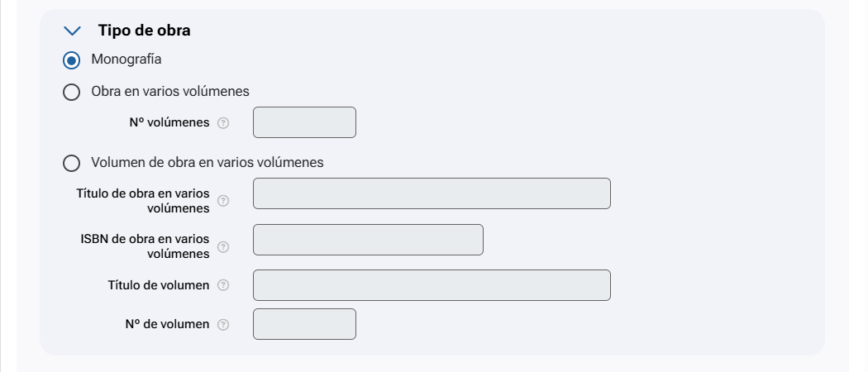Click the Monografía label text
The image size is (868, 372).
tap(126, 60)
